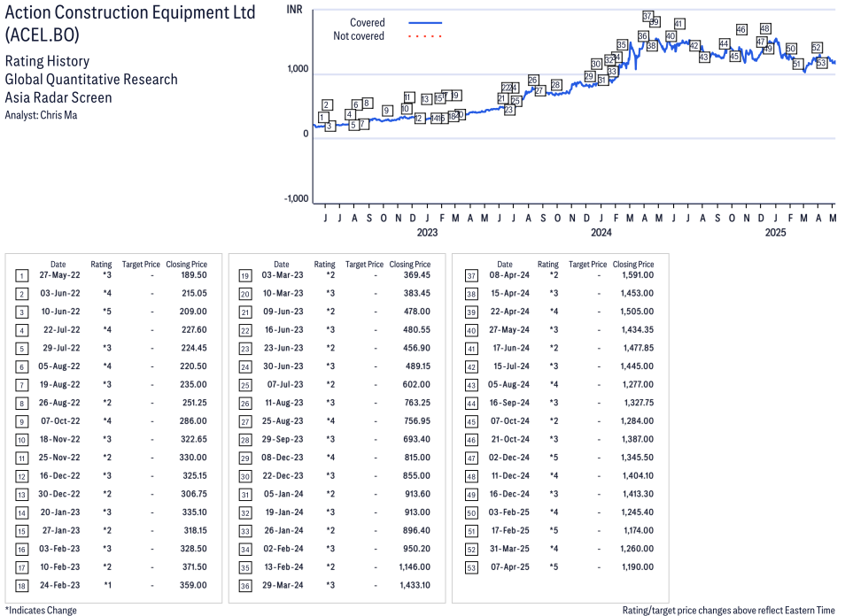
Task: Select the date 24-Feb-23
Action: (60, 585)
